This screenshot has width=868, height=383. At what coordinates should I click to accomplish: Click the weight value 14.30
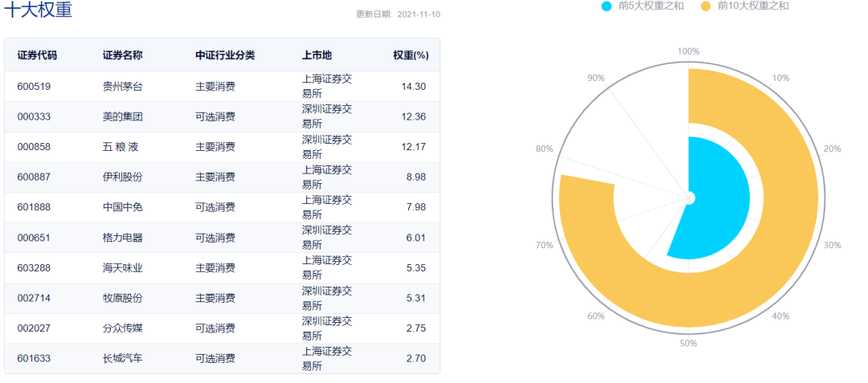click(416, 86)
